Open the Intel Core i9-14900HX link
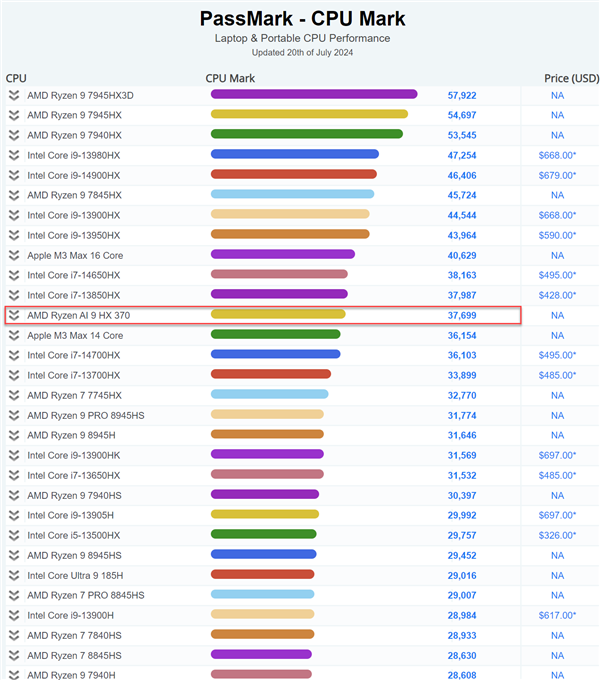600x680 pixels. [x=73, y=175]
